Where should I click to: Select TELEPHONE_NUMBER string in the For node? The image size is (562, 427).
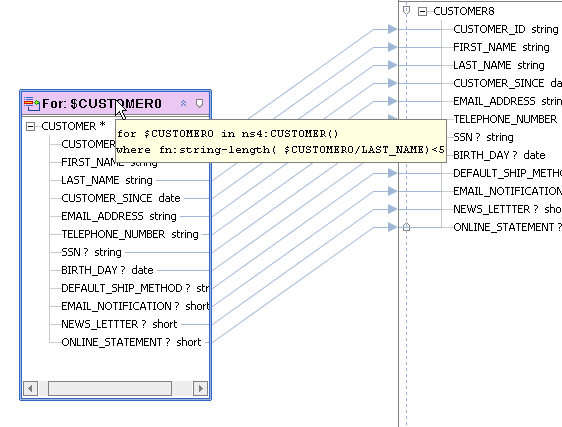[130, 234]
